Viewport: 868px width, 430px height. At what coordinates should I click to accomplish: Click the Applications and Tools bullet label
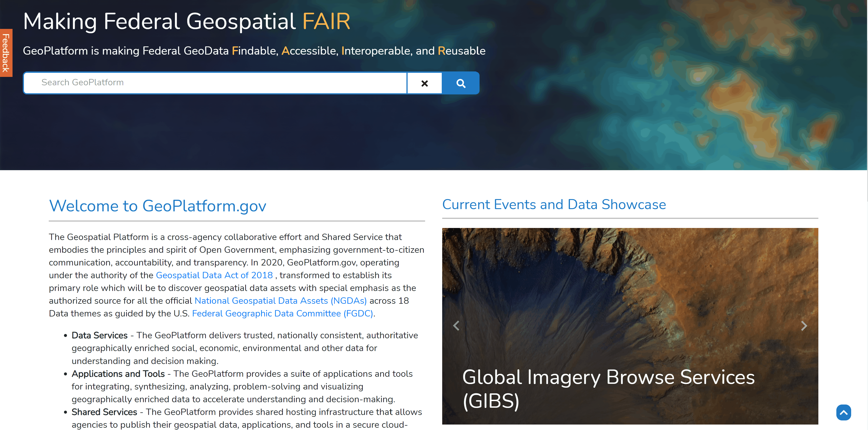[x=118, y=374]
